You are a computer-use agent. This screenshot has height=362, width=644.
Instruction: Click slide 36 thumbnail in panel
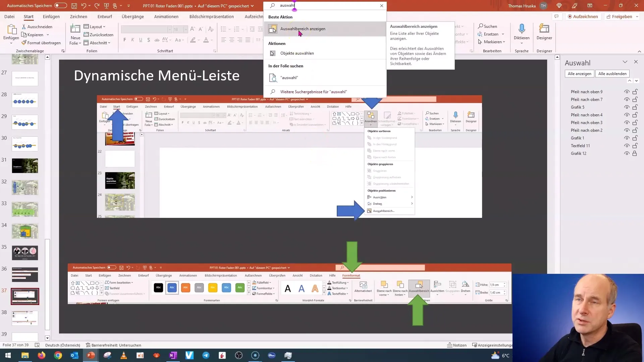pos(25,275)
